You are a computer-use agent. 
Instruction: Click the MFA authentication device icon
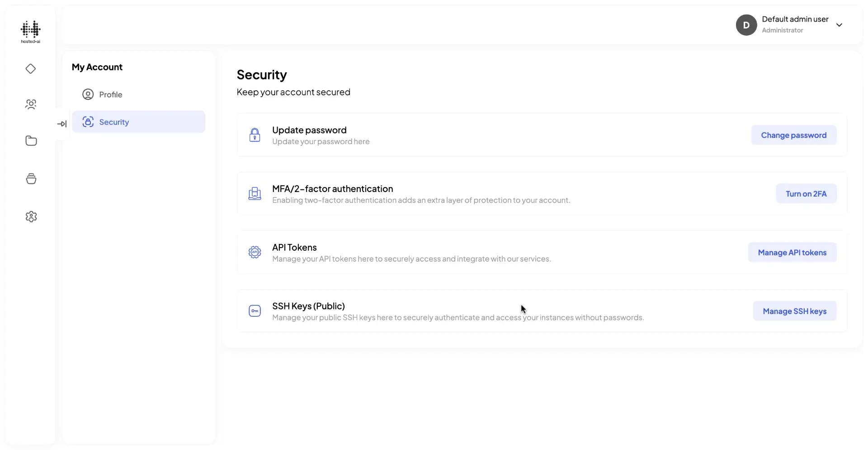255,193
